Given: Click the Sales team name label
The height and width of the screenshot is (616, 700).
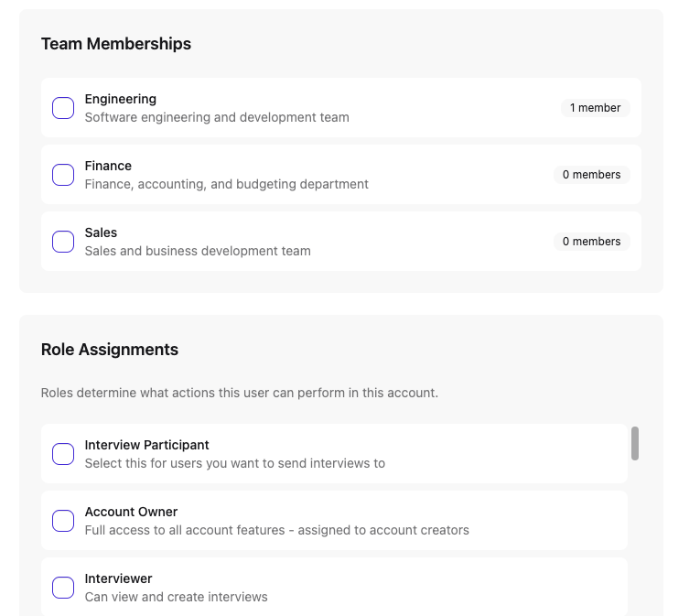Looking at the screenshot, I should pos(101,232).
